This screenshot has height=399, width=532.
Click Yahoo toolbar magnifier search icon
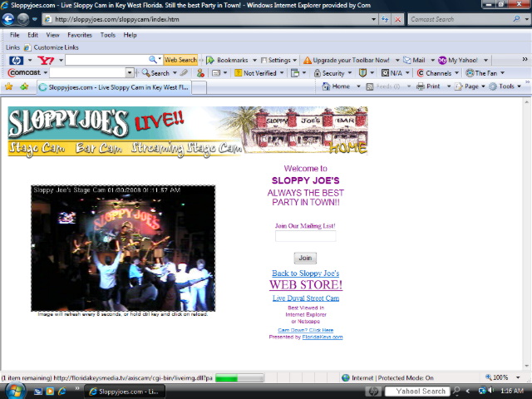click(153, 60)
